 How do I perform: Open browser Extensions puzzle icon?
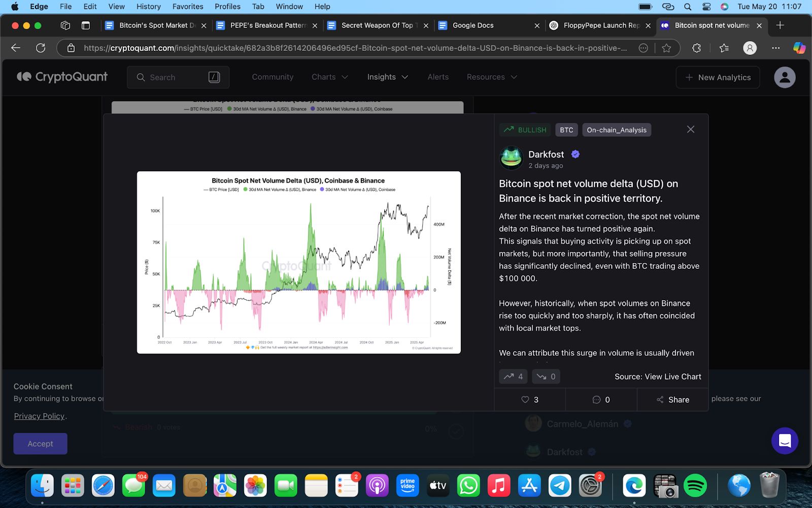pos(696,48)
